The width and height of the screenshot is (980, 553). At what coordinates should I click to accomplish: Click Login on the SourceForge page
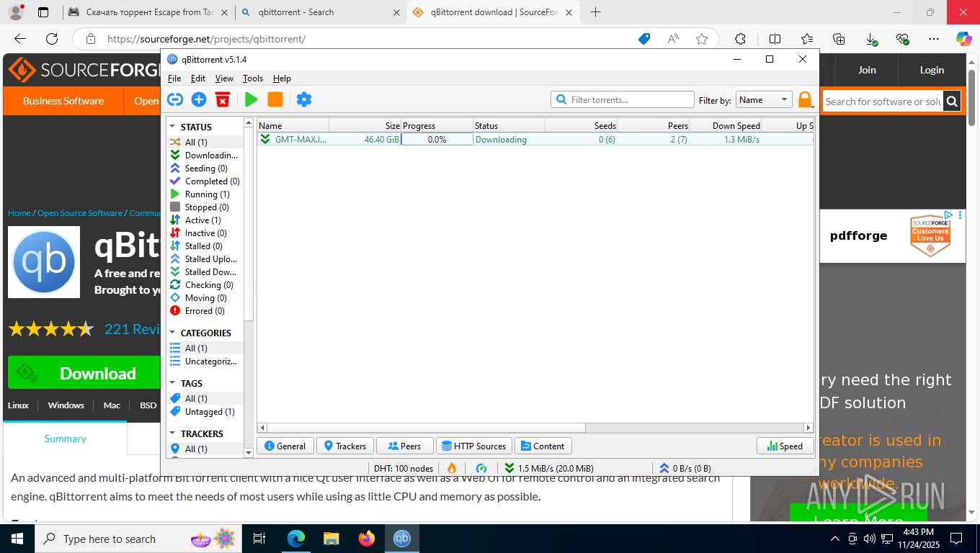coord(932,70)
